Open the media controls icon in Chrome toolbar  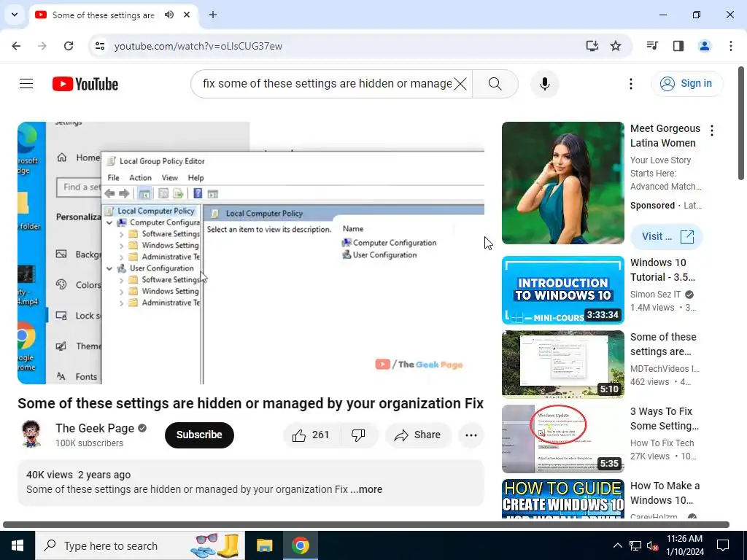click(652, 46)
